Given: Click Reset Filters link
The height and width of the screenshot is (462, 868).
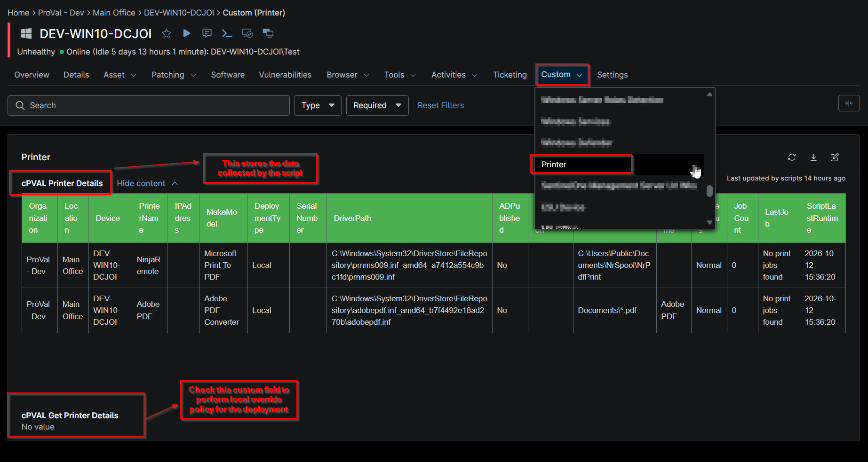Looking at the screenshot, I should coord(441,106).
